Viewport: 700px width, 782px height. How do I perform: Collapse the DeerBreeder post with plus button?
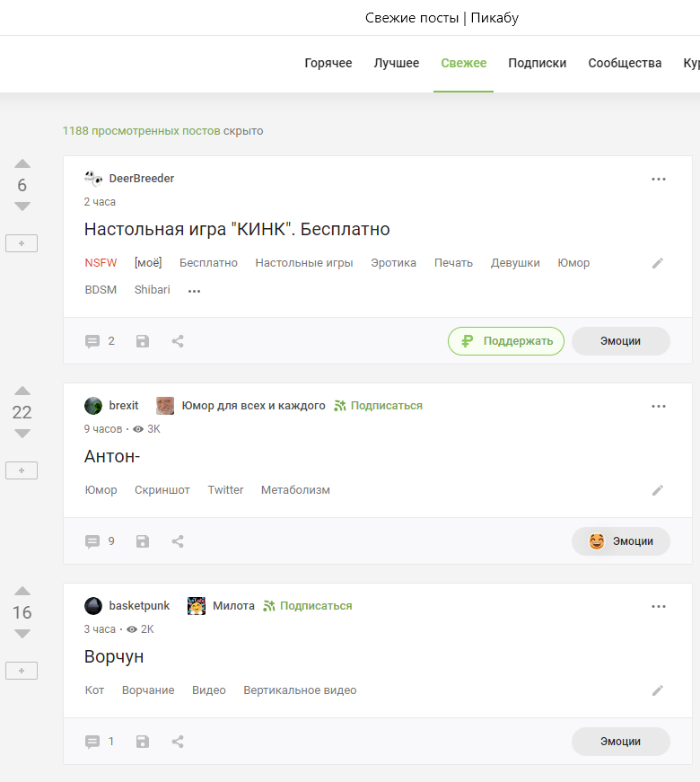pyautogui.click(x=22, y=243)
